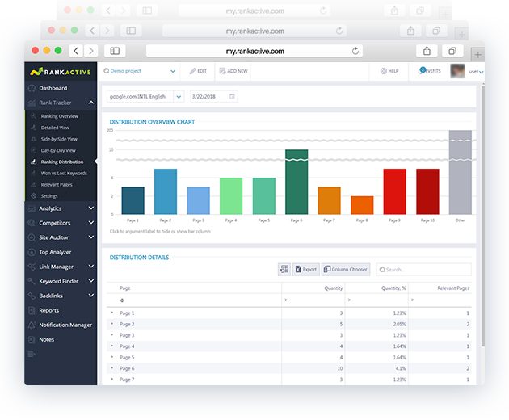
Task: Click the Reports sidebar icon
Action: click(x=32, y=311)
